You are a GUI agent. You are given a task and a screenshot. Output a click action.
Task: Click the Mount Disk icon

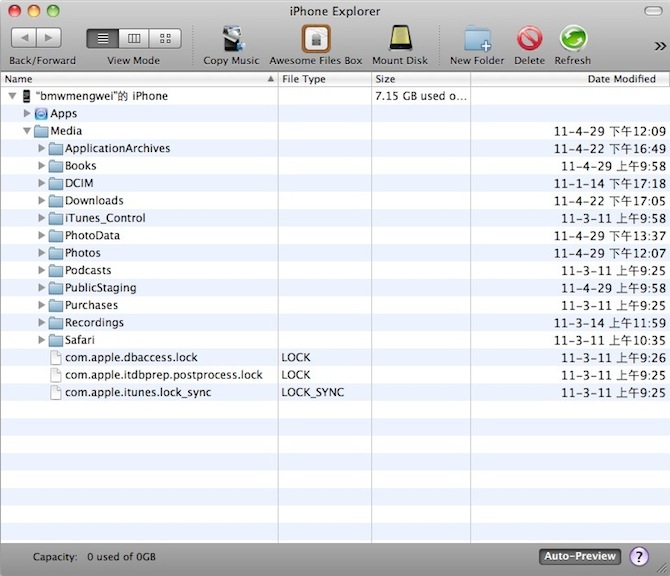tap(400, 38)
